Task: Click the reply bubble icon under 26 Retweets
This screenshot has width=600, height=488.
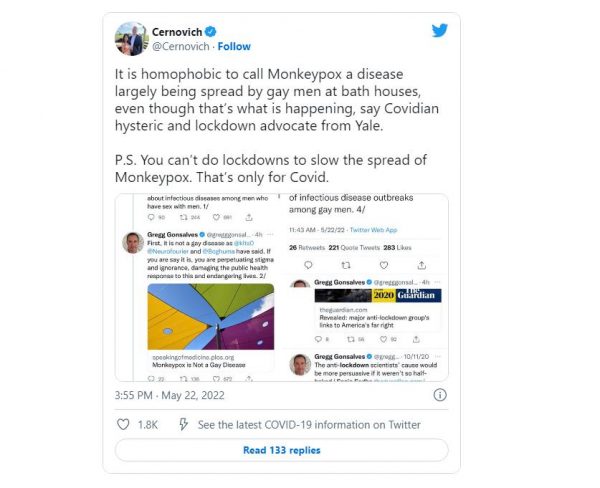Action: 308,265
